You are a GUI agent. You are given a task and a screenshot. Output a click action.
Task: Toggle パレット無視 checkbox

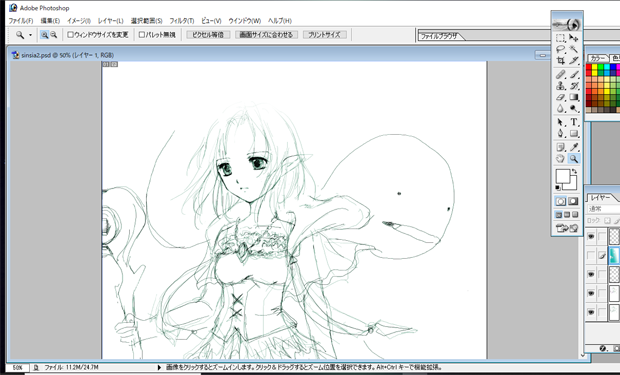coord(157,35)
